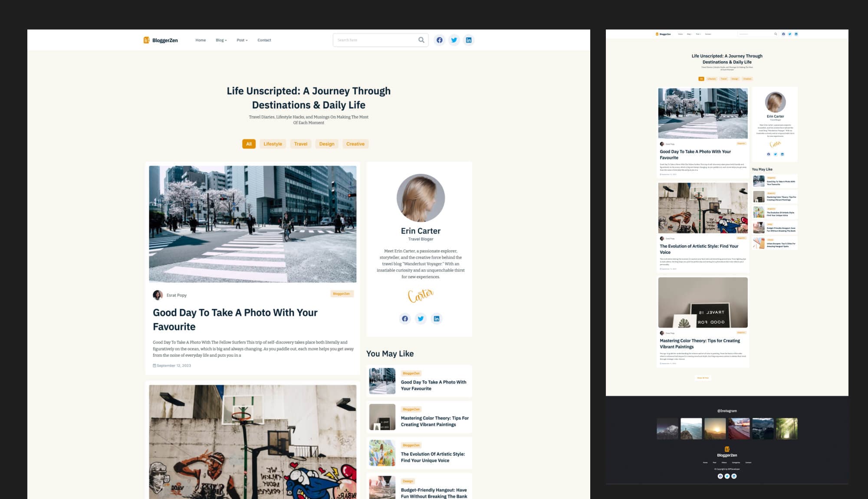Open Erin Carter's Twitter profile icon
This screenshot has height=499, width=868.
[421, 318]
